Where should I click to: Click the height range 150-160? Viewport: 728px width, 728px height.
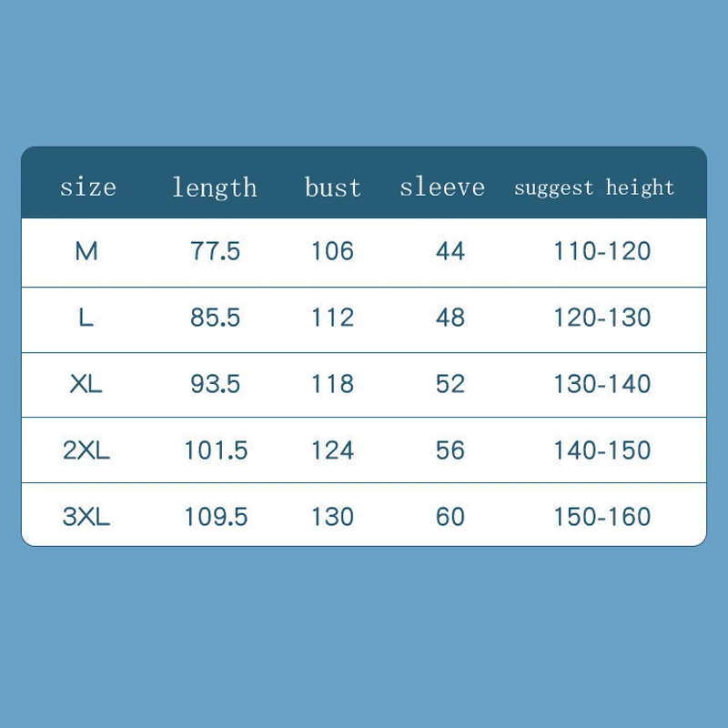pos(602,517)
